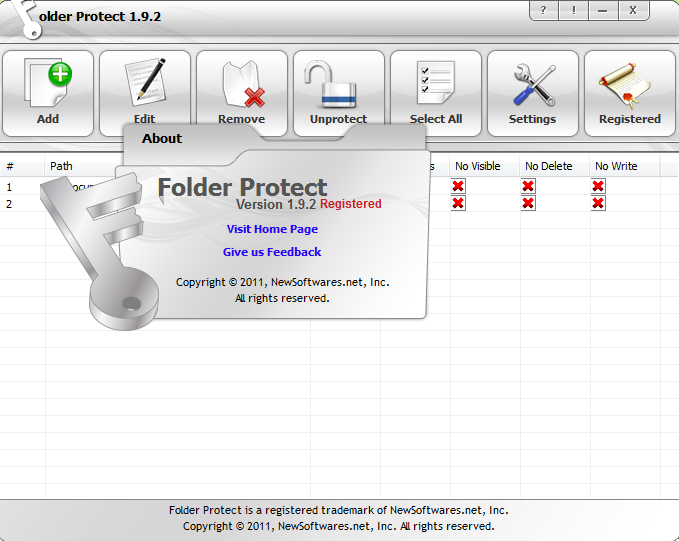Open the Visit Home Page link
The image size is (679, 541).
coord(272,229)
